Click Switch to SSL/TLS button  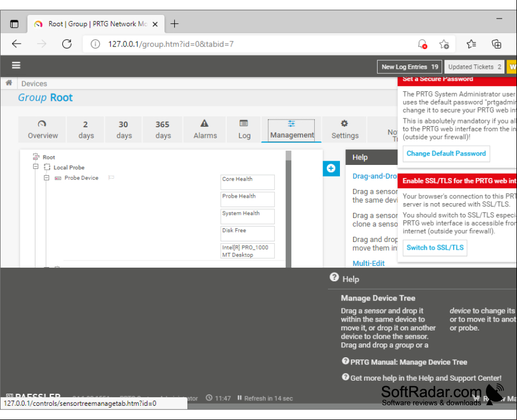pos(435,248)
